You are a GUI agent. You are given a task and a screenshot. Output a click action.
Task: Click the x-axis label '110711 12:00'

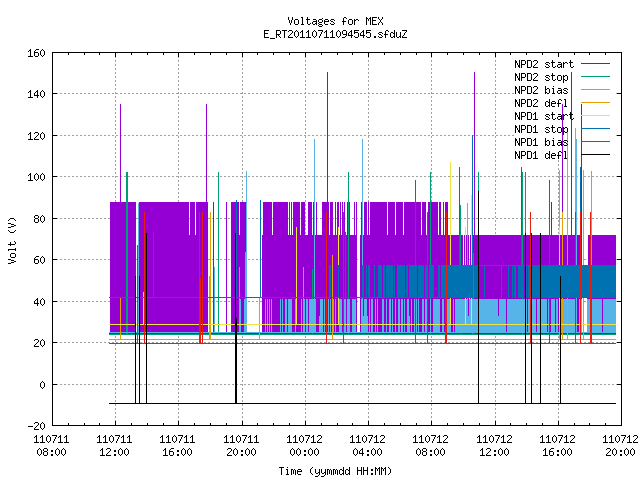115,446
